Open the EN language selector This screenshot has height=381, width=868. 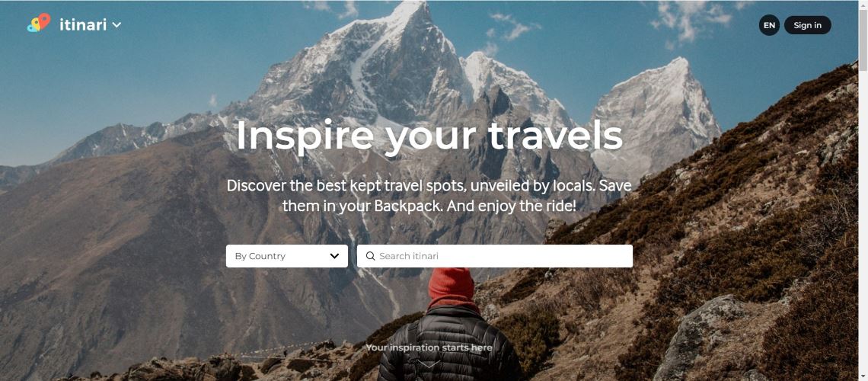pos(769,25)
